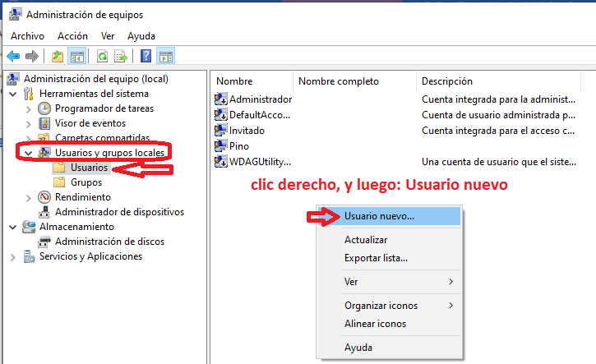596x364 pixels.
Task: Toggle the show/hide console tree icon
Action: tap(76, 57)
